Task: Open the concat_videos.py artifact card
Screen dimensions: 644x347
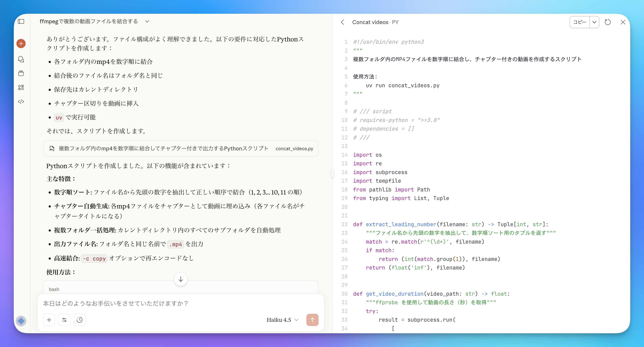Action: click(x=181, y=148)
